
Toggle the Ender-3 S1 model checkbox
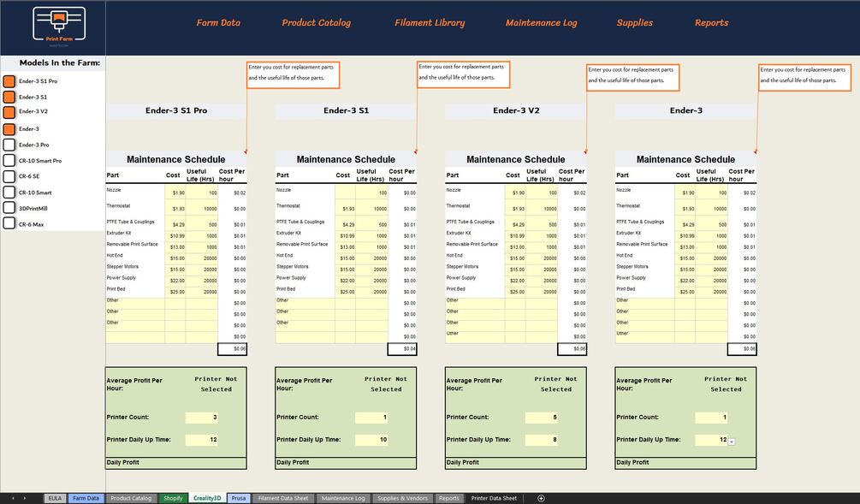(x=9, y=97)
